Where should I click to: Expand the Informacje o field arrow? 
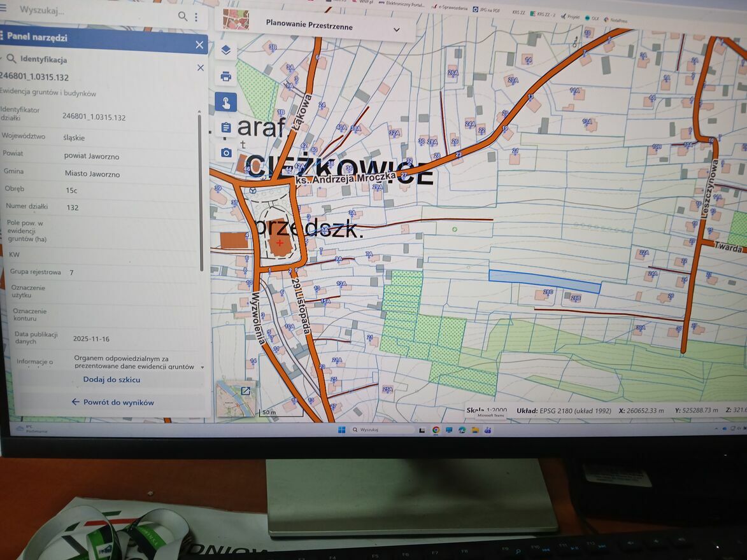[202, 367]
